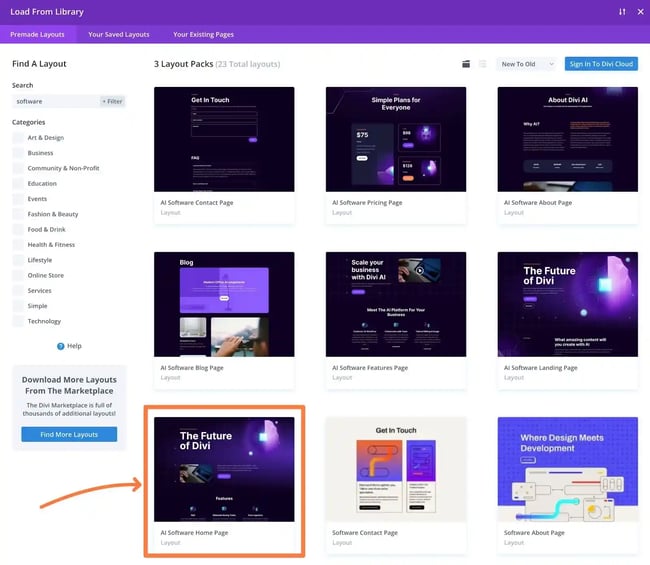The width and height of the screenshot is (650, 565).
Task: Click the AI Software Landing Page title
Action: click(x=541, y=368)
